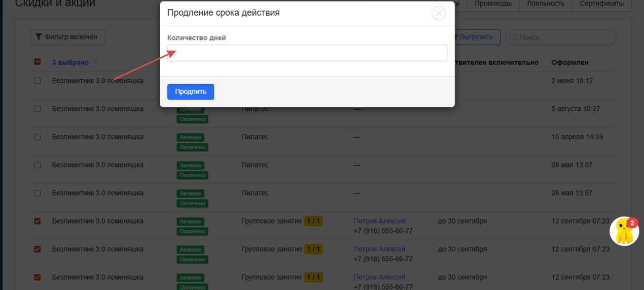Toggle the select-all checkbox in the table header
Image resolution: width=644 pixels, height=290 pixels.
click(37, 62)
